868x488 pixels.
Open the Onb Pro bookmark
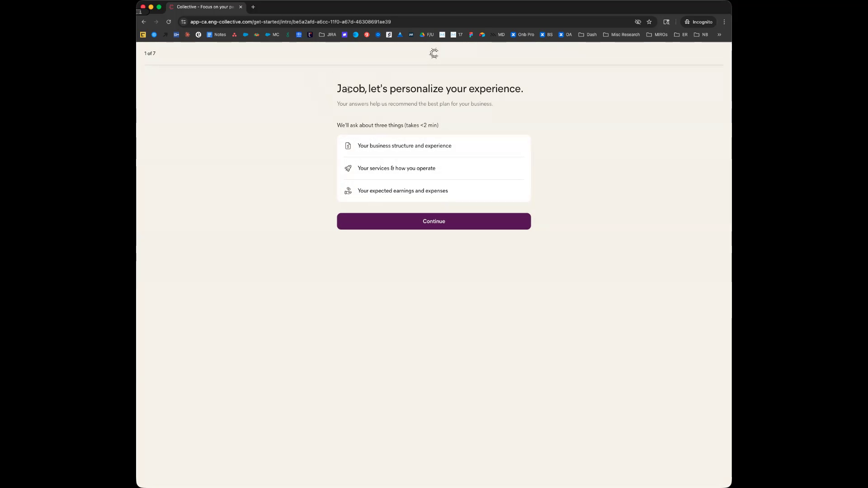click(x=522, y=35)
